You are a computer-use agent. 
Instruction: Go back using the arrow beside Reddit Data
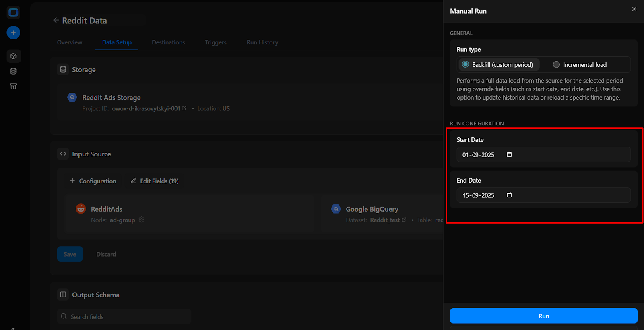pyautogui.click(x=56, y=20)
